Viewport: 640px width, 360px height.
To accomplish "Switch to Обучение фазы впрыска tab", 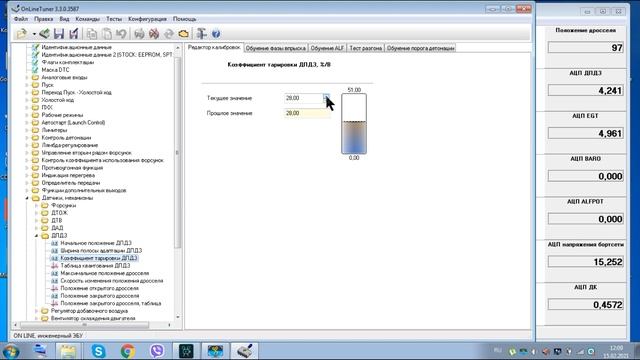I will pos(276,48).
